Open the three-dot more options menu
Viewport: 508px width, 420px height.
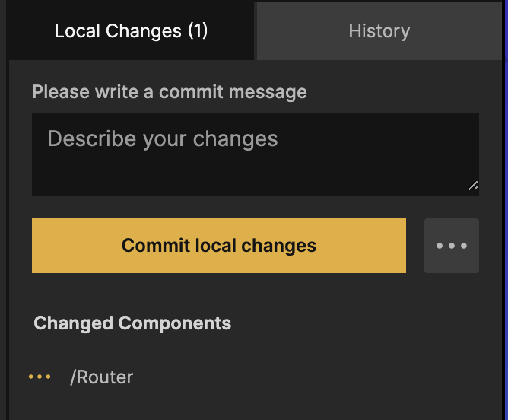click(x=452, y=246)
